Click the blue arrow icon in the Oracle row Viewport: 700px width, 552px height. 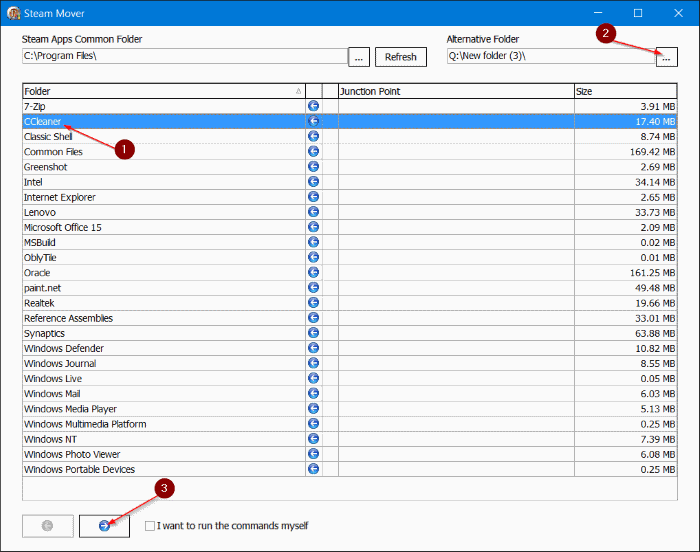(x=314, y=272)
